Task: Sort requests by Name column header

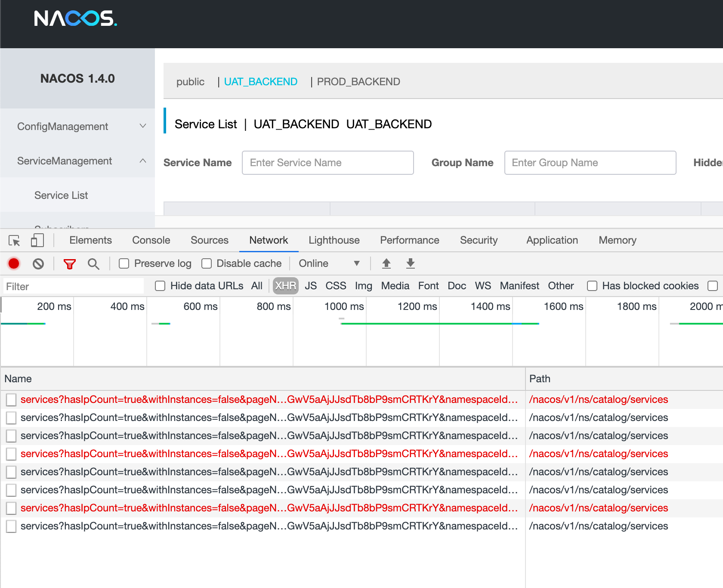Action: [263, 379]
